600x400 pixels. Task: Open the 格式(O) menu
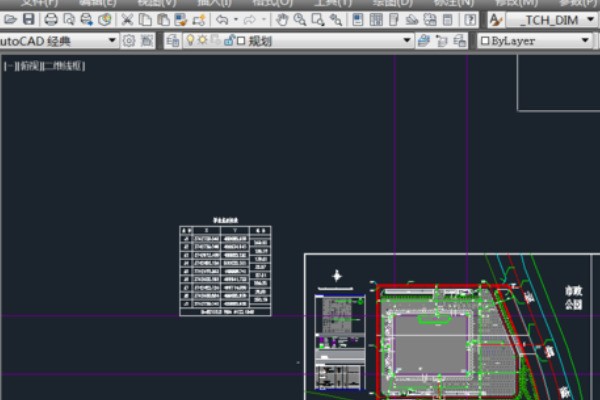coord(271,3)
